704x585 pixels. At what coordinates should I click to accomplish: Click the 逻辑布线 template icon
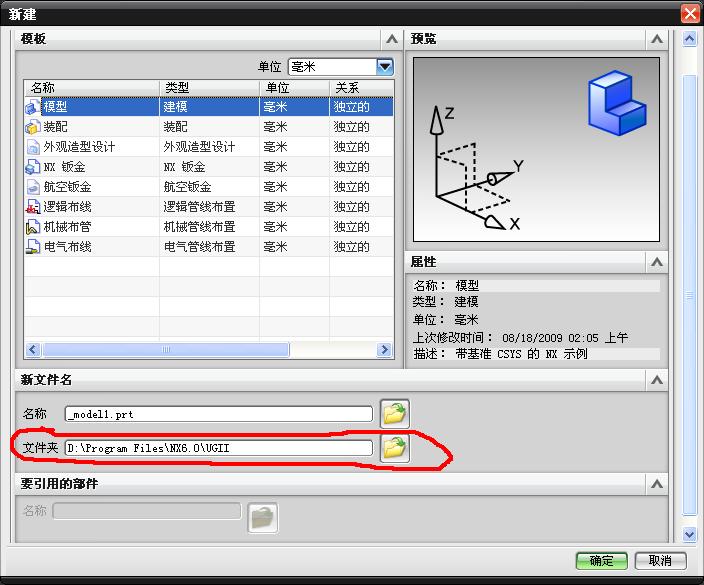point(33,207)
